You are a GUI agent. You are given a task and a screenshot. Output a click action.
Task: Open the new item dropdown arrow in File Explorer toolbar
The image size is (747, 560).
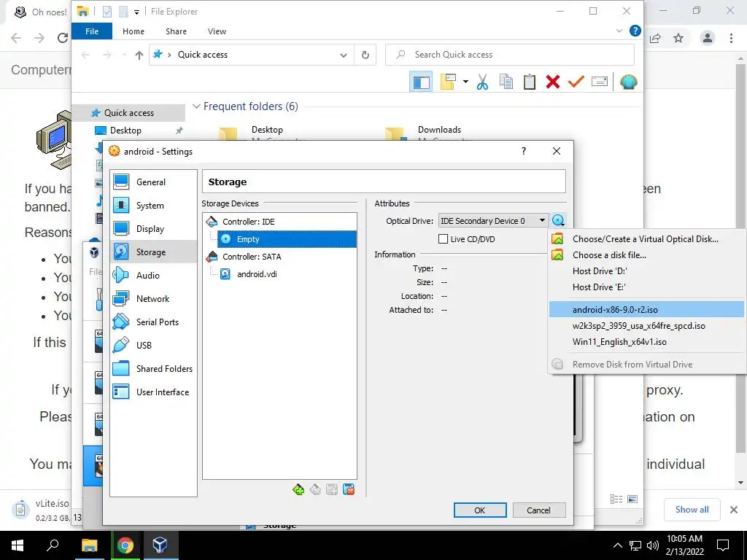click(x=465, y=82)
